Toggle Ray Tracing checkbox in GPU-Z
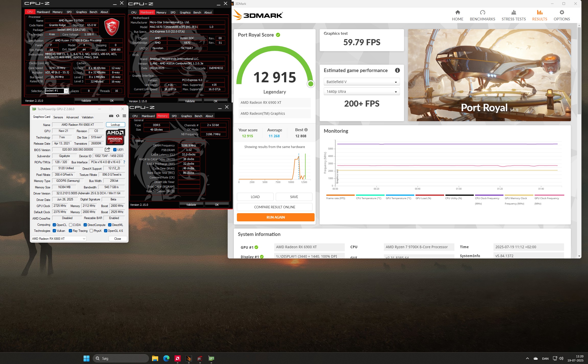588x364 pixels. pyautogui.click(x=70, y=231)
